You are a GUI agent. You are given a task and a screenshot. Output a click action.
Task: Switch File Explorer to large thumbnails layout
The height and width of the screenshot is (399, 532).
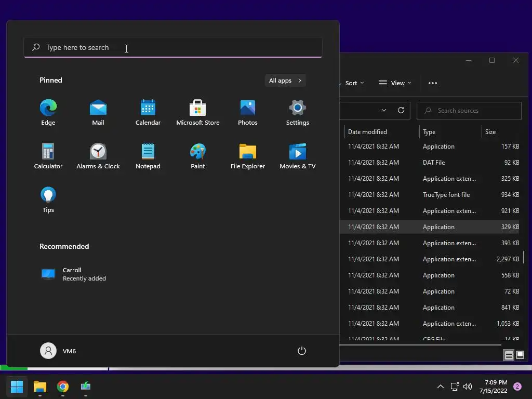[x=520, y=355]
